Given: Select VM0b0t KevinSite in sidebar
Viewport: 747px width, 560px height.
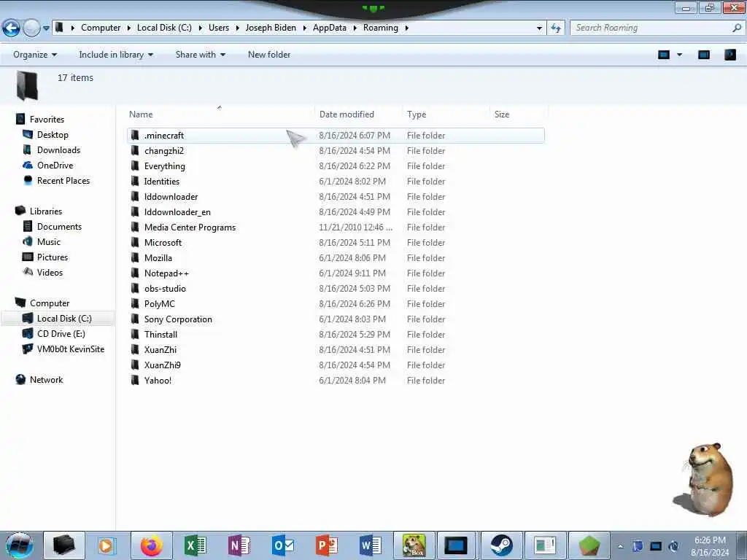Looking at the screenshot, I should [71, 349].
